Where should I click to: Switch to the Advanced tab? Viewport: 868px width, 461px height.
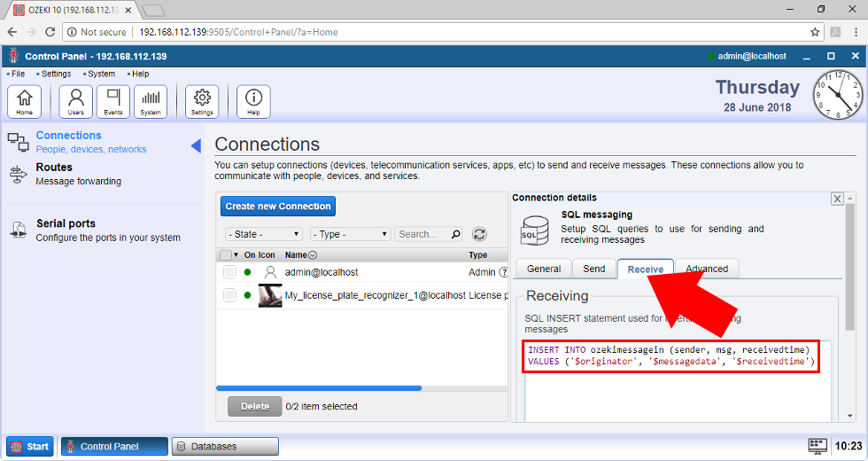pyautogui.click(x=706, y=269)
